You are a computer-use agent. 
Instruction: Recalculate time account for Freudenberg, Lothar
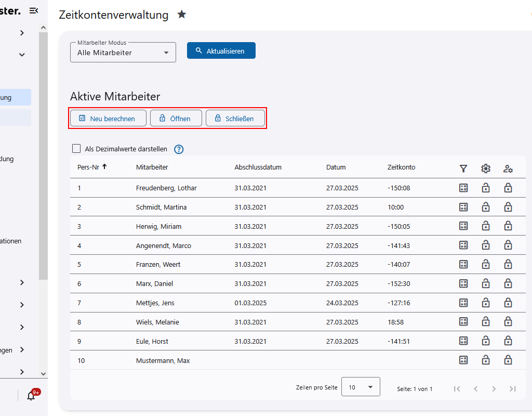coord(463,188)
